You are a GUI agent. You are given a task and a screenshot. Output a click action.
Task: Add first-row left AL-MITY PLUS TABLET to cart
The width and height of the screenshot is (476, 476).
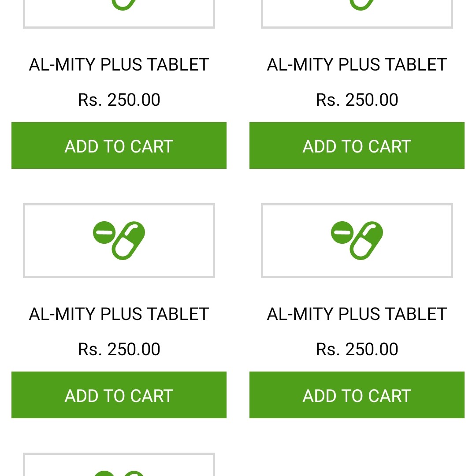tap(119, 145)
